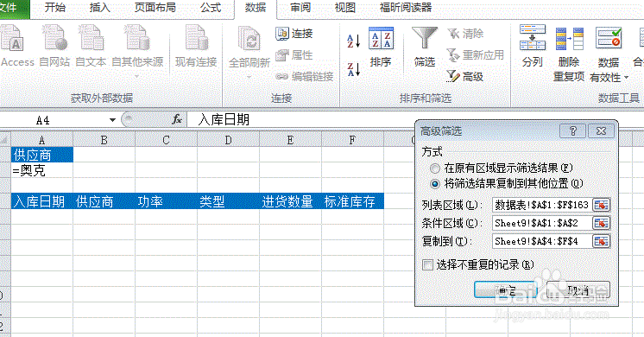Select column C header

tap(166, 140)
